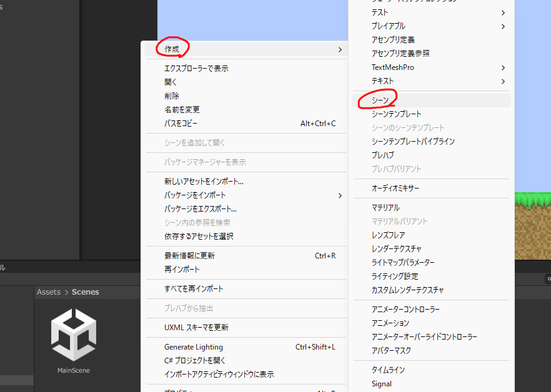551x392 pixels.
Task: Select オーディオミキサー entry
Action: tap(431, 189)
